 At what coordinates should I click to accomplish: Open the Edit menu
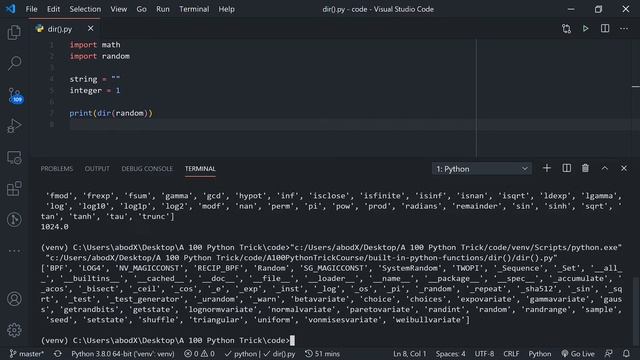tap(53, 9)
